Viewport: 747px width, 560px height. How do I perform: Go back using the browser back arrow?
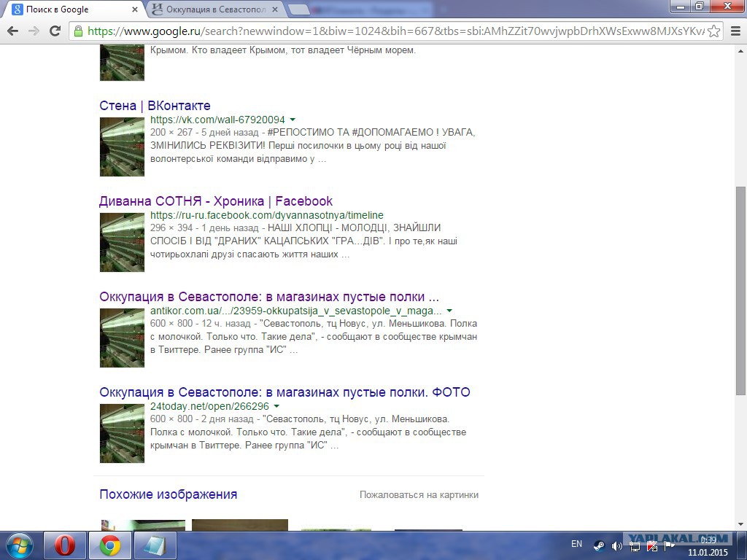[13, 31]
